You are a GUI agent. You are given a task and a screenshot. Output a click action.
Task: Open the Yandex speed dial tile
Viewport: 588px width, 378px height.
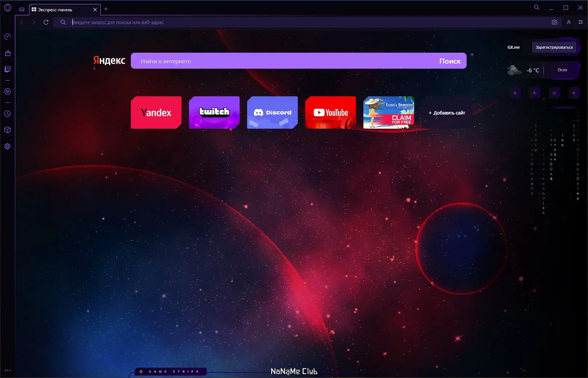[156, 112]
